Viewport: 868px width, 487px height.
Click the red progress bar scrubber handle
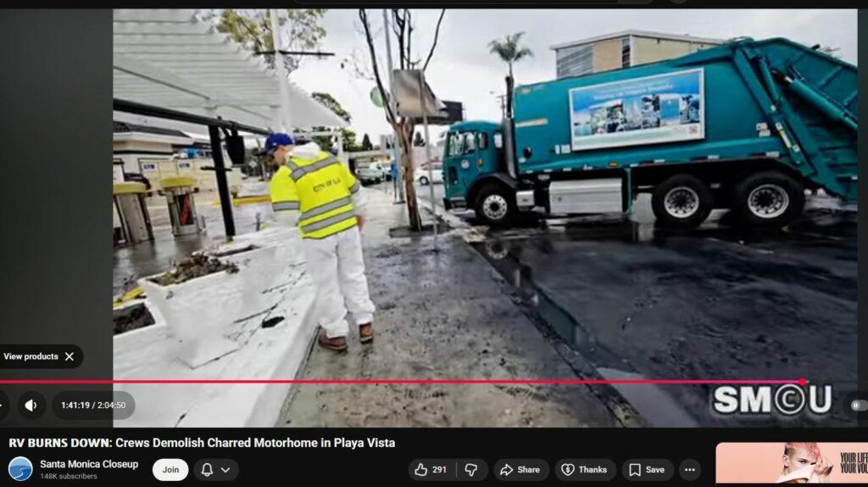click(x=802, y=382)
